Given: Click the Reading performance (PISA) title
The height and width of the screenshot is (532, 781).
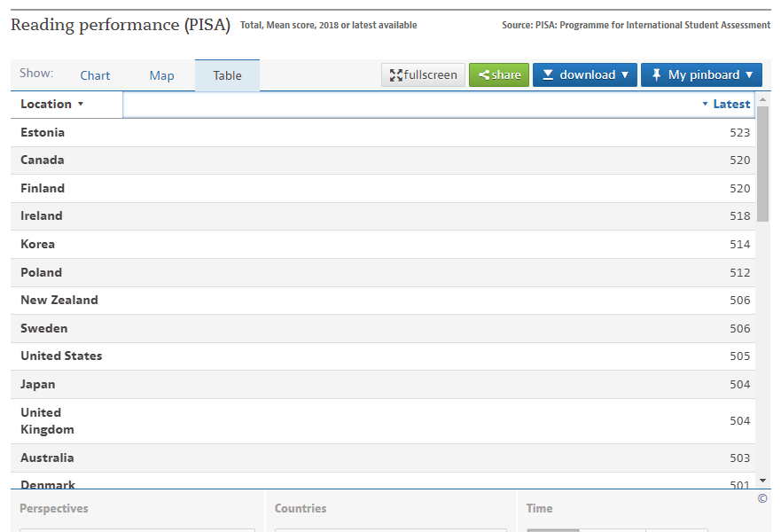Looking at the screenshot, I should (121, 25).
